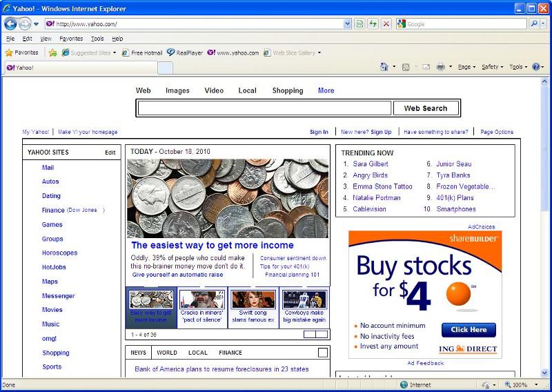
Task: Click the Ad Feedback link
Action: [425, 363]
